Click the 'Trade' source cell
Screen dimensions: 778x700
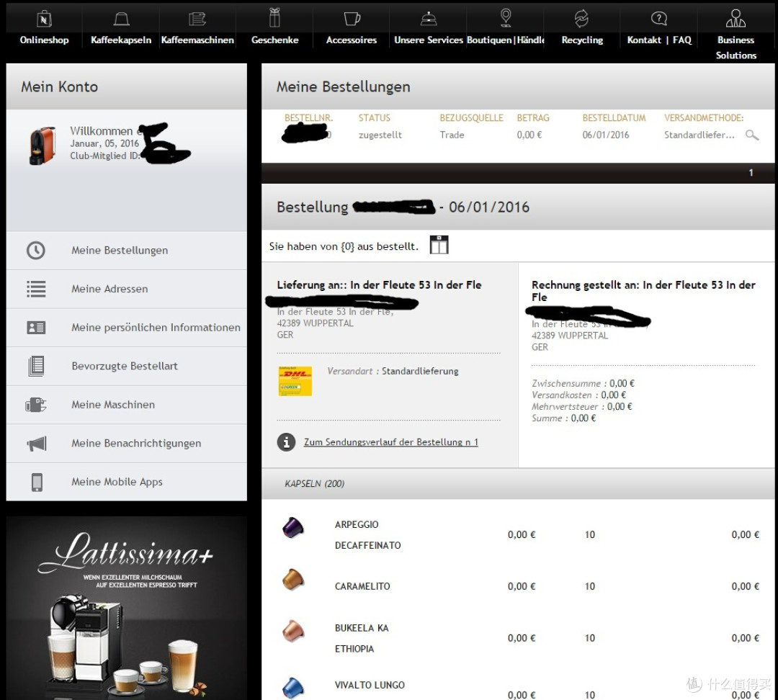pos(452,135)
